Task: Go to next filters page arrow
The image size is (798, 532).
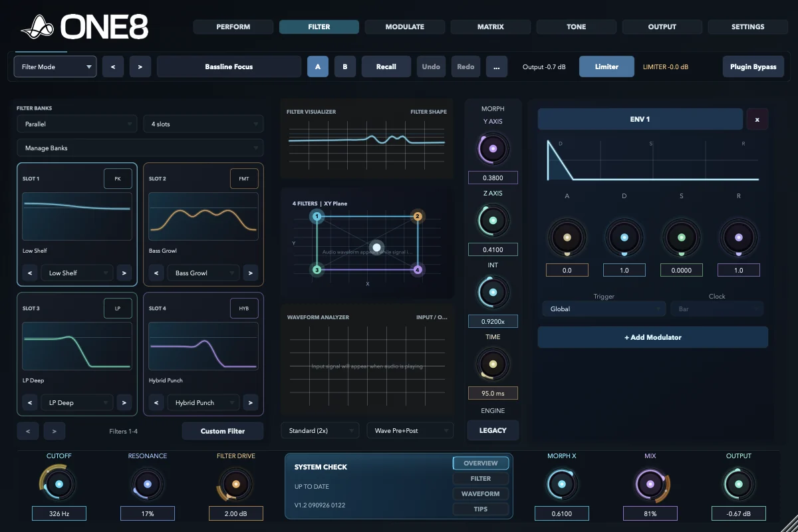Action: coord(55,431)
